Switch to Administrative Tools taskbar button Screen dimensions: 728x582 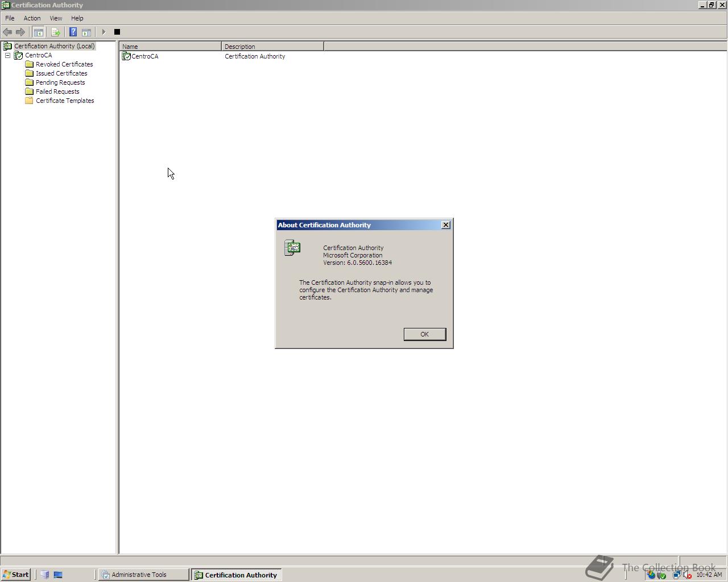(x=144, y=575)
